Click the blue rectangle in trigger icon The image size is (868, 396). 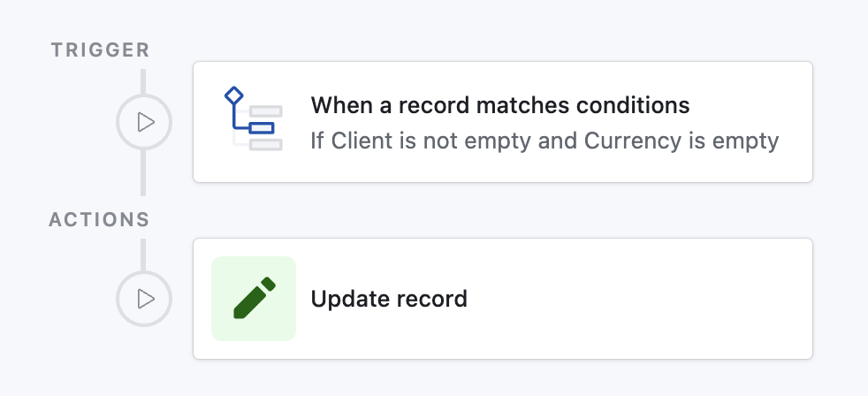(x=262, y=128)
